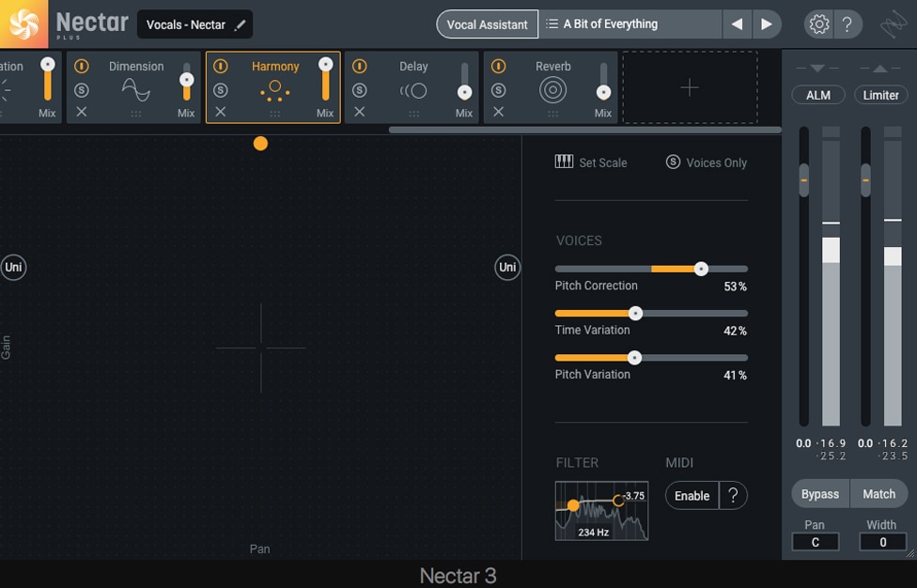Solo the Delay module

[360, 90]
